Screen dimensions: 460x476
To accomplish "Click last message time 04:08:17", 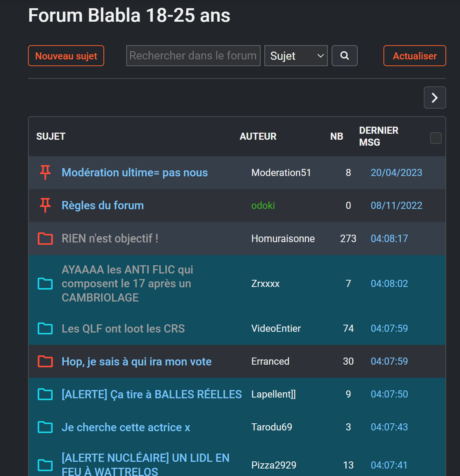I will point(389,238).
